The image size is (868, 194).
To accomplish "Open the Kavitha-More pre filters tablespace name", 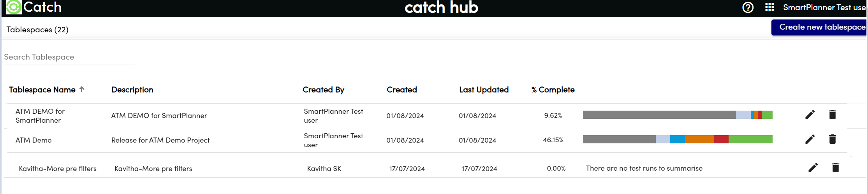I will (x=58, y=169).
